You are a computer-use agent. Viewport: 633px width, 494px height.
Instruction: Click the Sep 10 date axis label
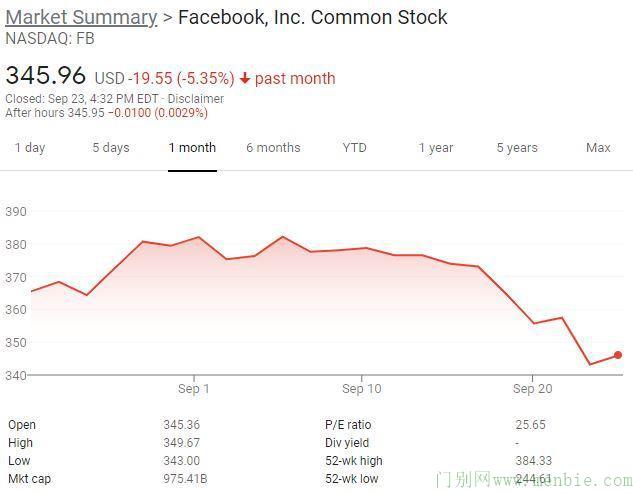(x=361, y=389)
